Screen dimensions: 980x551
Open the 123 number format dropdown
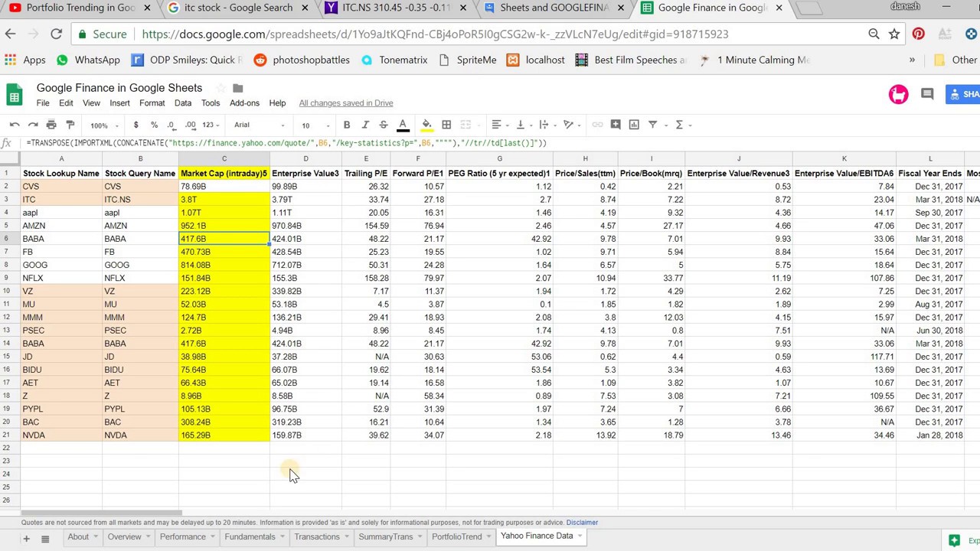(211, 125)
